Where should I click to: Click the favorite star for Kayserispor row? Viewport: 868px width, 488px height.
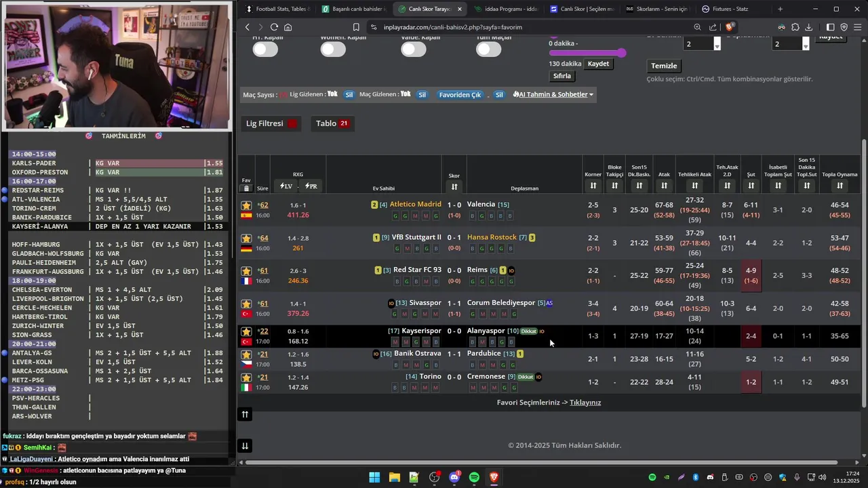(x=246, y=331)
